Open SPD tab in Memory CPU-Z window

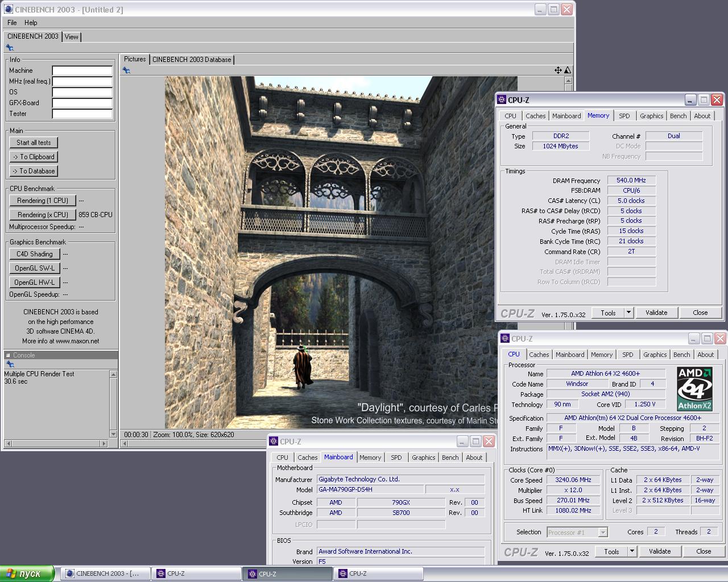coord(624,116)
